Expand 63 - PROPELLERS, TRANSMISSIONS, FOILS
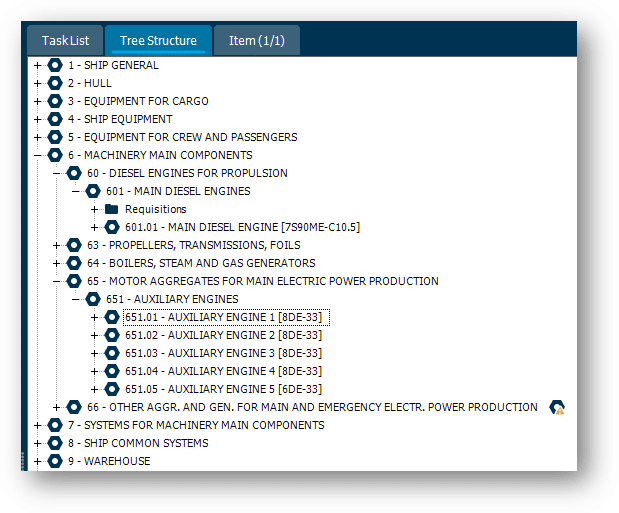This screenshot has width=619, height=513. (56, 245)
